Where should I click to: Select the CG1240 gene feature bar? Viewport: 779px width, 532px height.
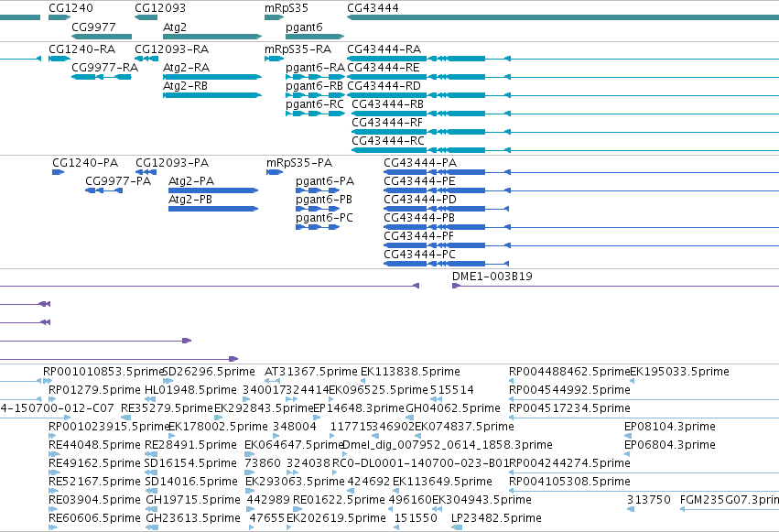pos(60,18)
